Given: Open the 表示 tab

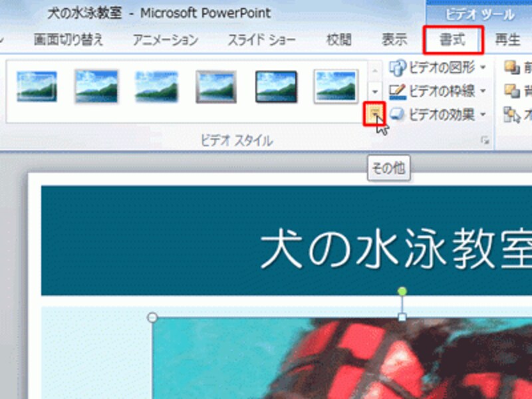Looking at the screenshot, I should click(394, 40).
